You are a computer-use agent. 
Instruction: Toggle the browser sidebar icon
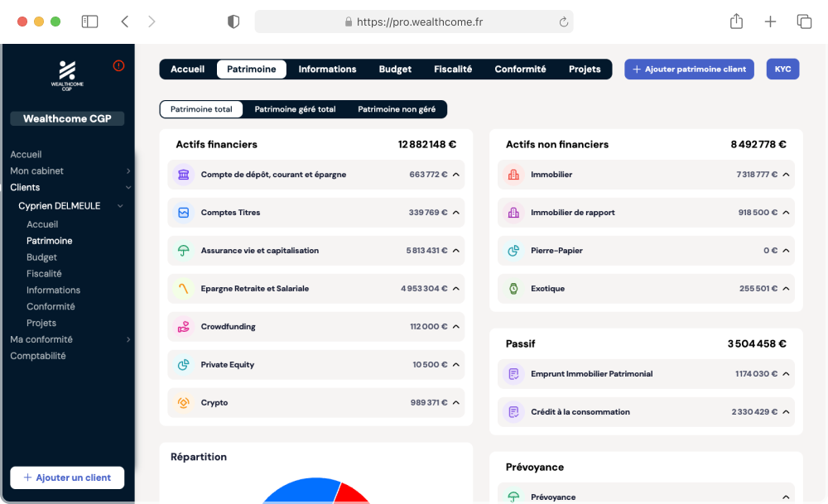pyautogui.click(x=89, y=22)
